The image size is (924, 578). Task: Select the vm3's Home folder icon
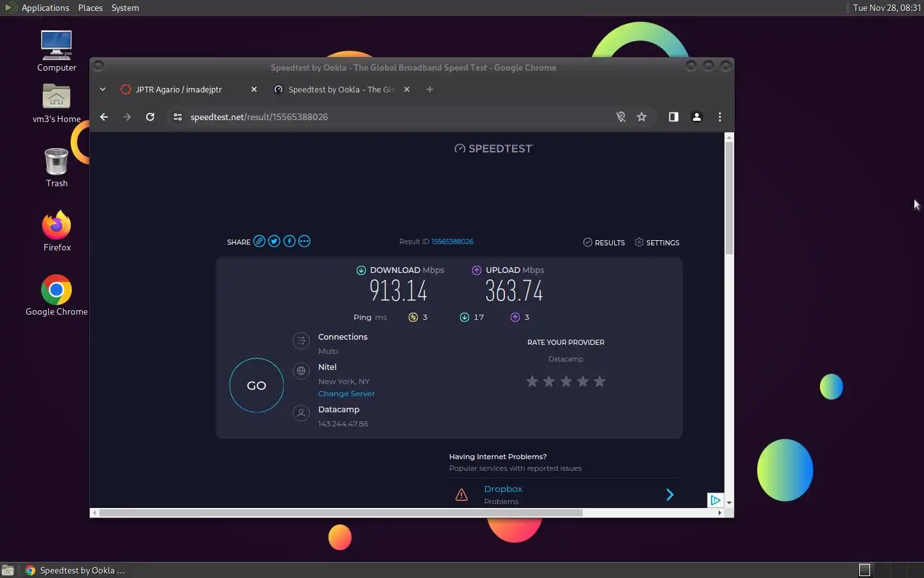(56, 103)
